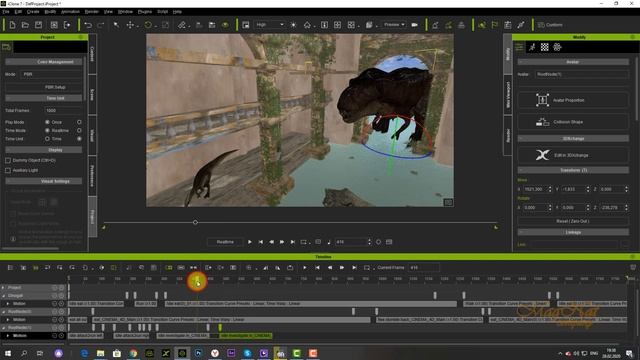Click the green eye icon in the toolbar
Image resolution: width=640 pixels, height=360 pixels.
(x=225, y=25)
